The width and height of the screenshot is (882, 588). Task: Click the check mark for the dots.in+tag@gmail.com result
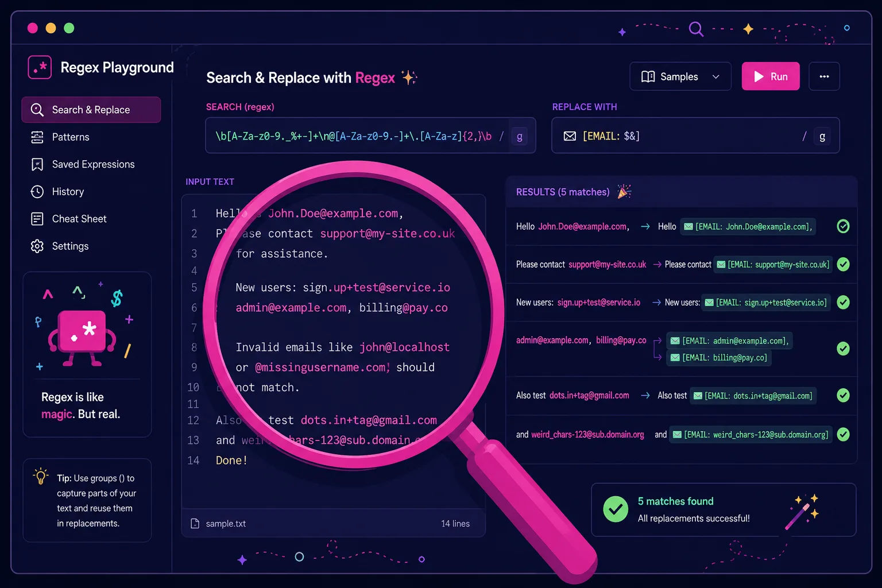843,395
